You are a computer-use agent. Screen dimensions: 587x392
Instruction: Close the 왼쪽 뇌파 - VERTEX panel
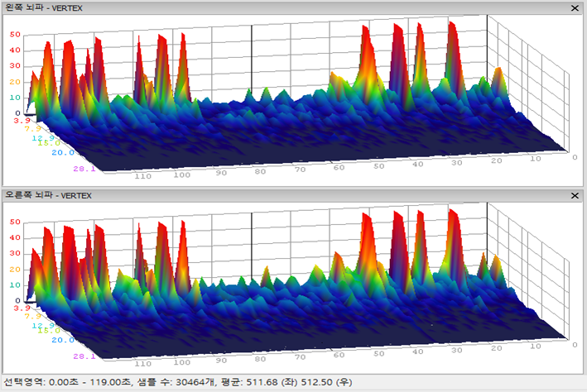(x=575, y=7)
